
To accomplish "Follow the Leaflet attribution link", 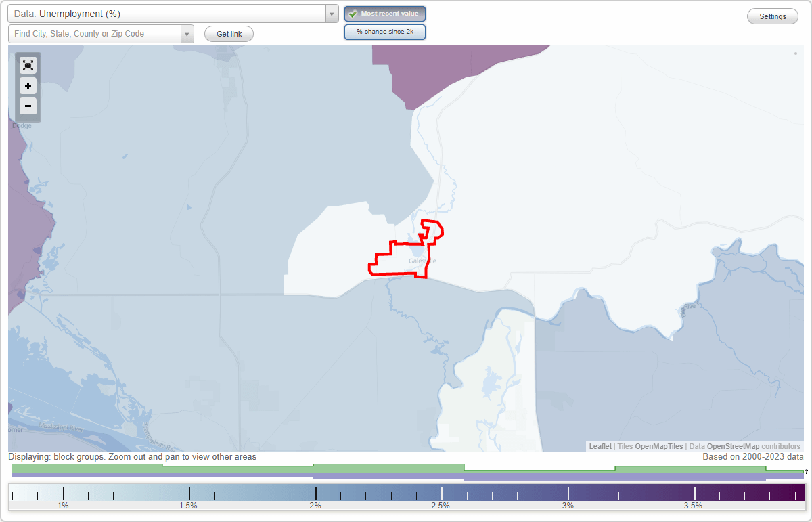I will click(x=600, y=446).
